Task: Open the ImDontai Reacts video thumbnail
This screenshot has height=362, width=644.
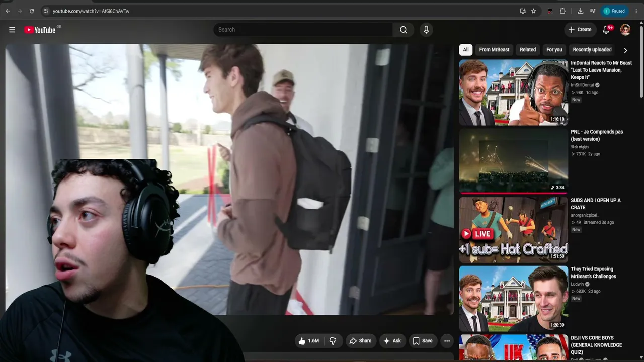Action: [514, 93]
